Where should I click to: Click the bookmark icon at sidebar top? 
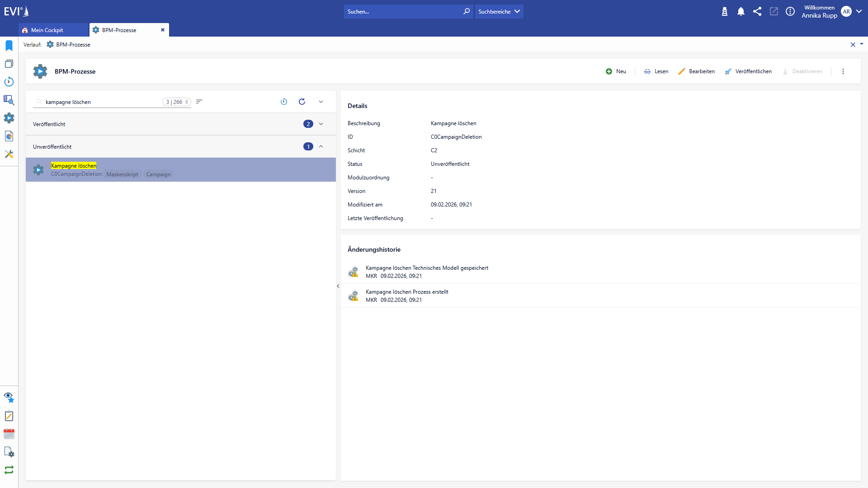pos(9,45)
